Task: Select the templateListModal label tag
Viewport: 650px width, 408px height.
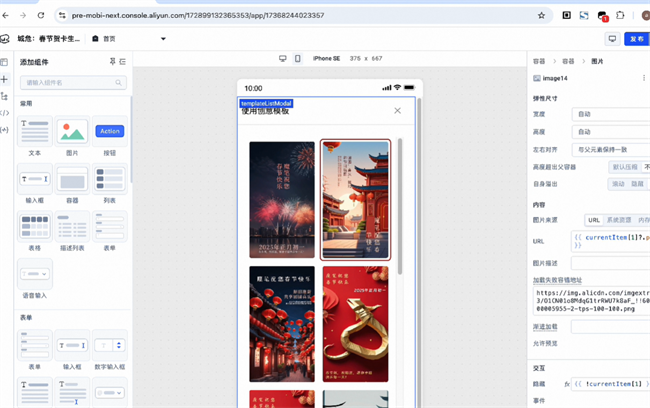Action: tap(266, 103)
